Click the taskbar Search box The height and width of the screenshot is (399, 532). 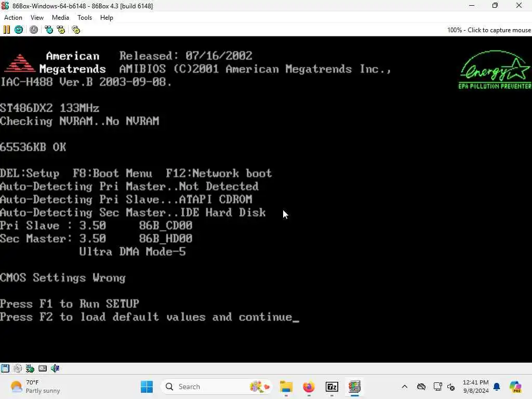tap(216, 387)
